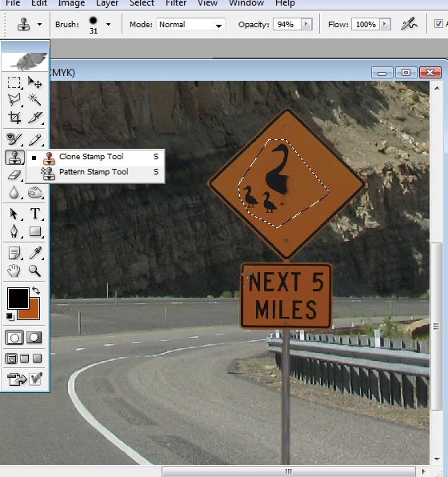
Task: Switch to Standard edit mode
Action: pos(14,338)
